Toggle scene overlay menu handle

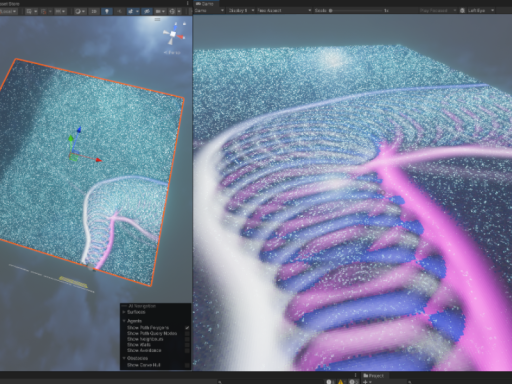click(157, 19)
